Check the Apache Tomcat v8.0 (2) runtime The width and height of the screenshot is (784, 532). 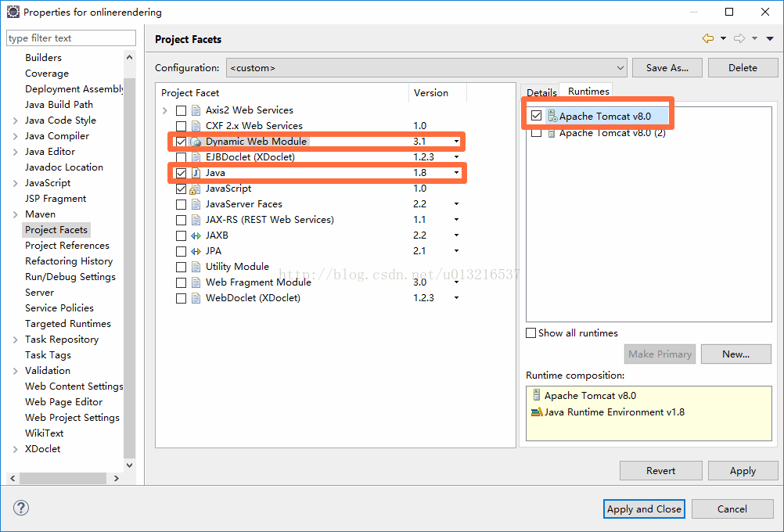click(x=537, y=133)
